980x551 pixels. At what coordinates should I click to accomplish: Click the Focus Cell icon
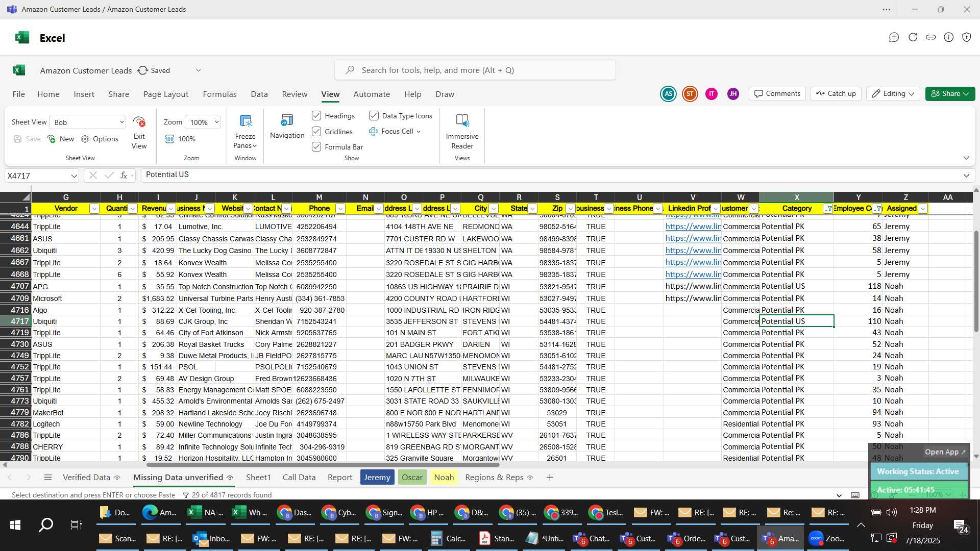coord(373,131)
